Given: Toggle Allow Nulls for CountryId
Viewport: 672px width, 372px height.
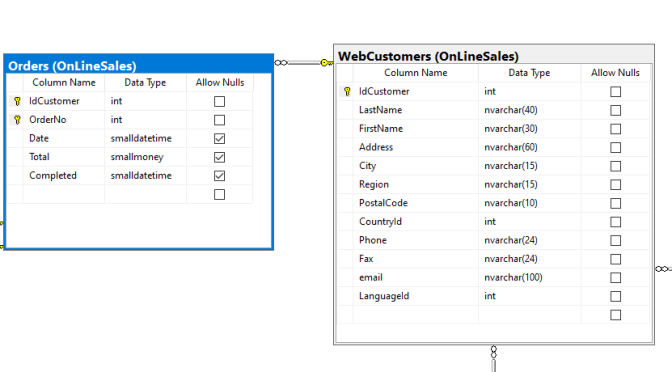Looking at the screenshot, I should pyautogui.click(x=615, y=222).
